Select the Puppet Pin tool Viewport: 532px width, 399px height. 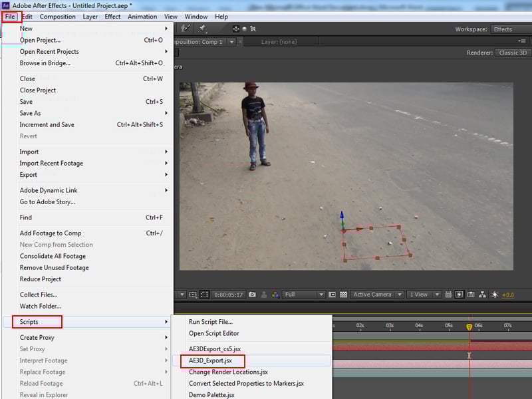203,29
